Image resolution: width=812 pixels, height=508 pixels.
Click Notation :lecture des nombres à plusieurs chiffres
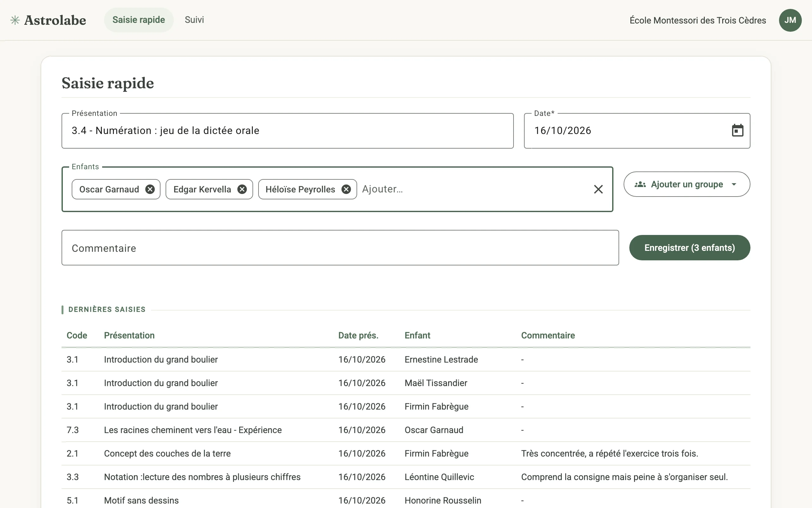point(202,477)
